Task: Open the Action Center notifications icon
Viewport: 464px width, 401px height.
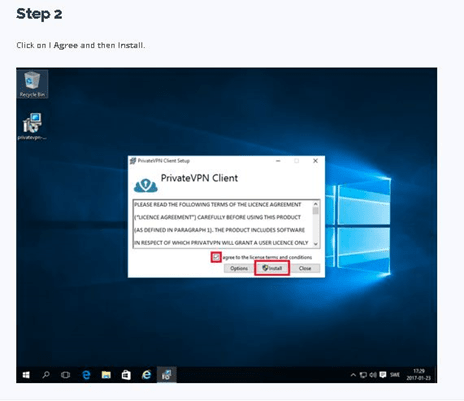Action: [x=383, y=375]
